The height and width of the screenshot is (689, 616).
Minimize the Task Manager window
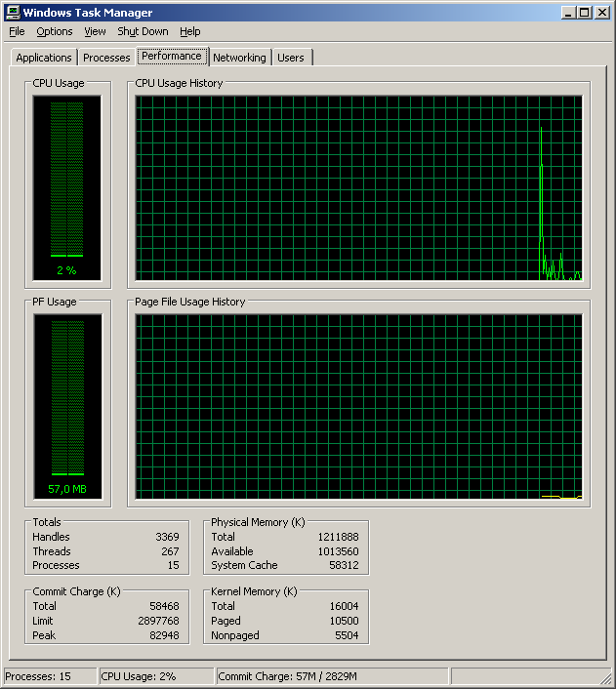568,13
